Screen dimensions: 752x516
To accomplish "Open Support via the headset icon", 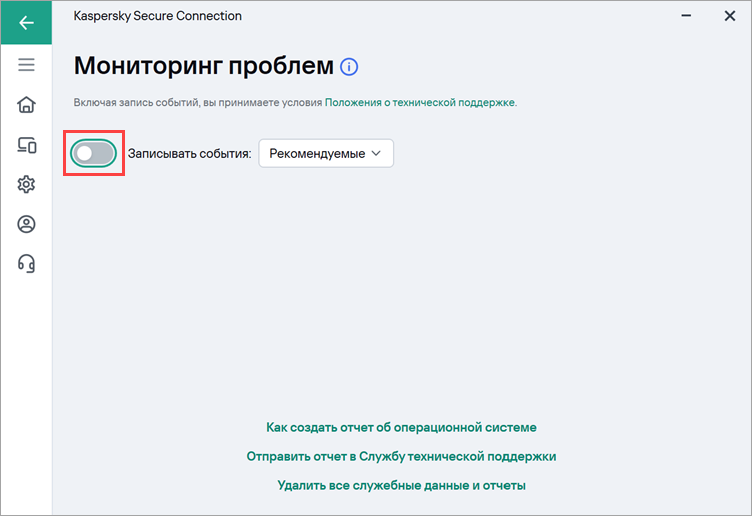I will pyautogui.click(x=26, y=264).
